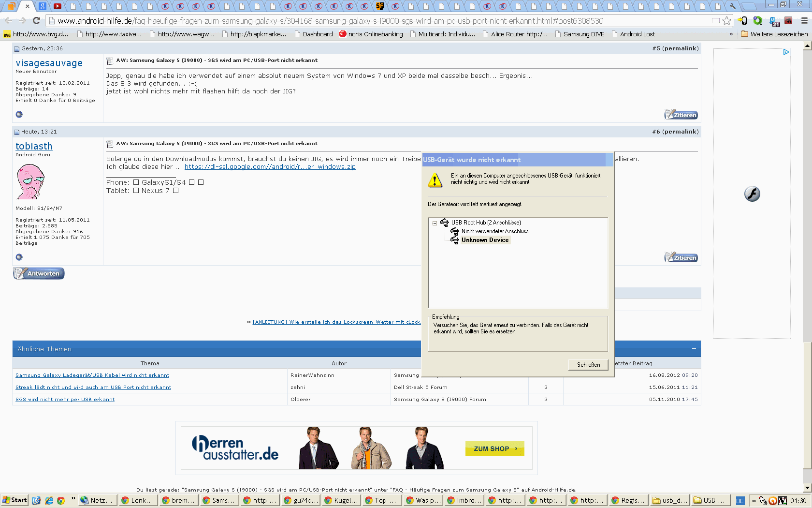812x508 pixels.
Task: Click Schließen to close USB dialog
Action: point(588,365)
